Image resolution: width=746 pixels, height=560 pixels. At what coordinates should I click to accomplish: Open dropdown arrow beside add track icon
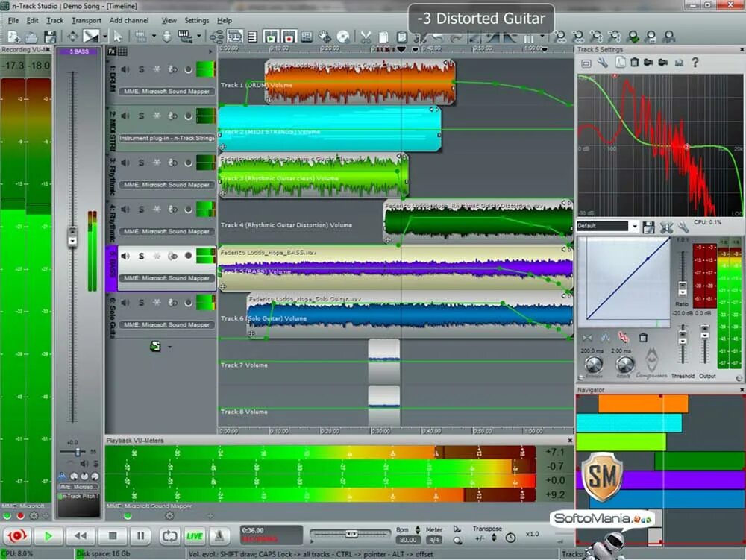pos(170,347)
